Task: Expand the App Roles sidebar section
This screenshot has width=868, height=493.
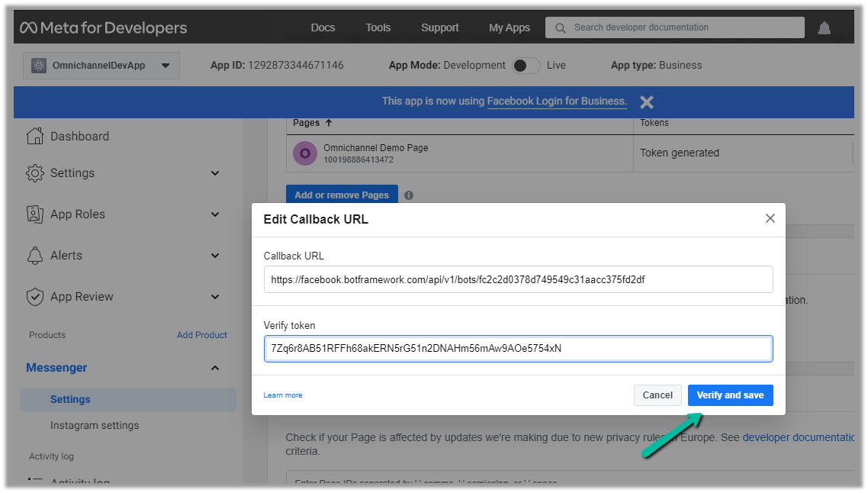Action: pos(215,214)
